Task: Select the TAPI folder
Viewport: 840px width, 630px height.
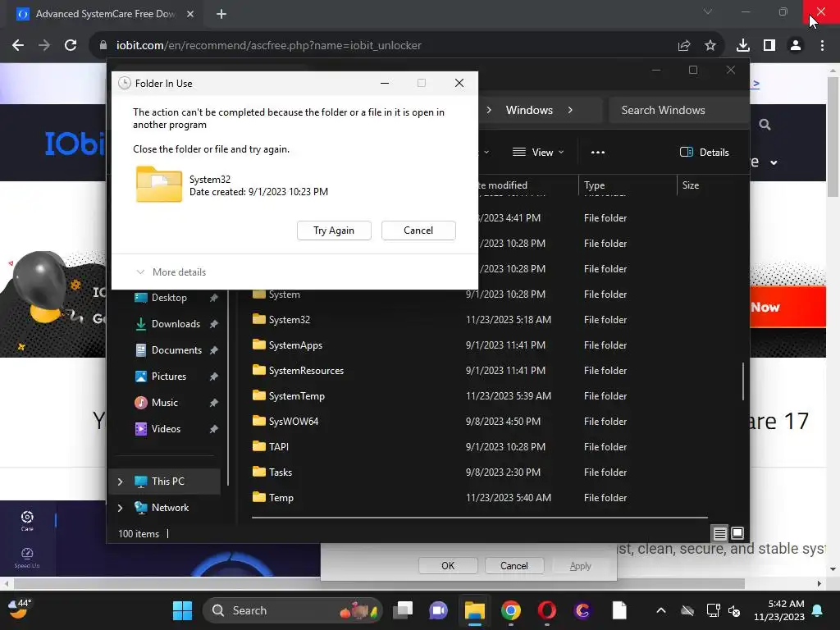Action: [x=479, y=447]
